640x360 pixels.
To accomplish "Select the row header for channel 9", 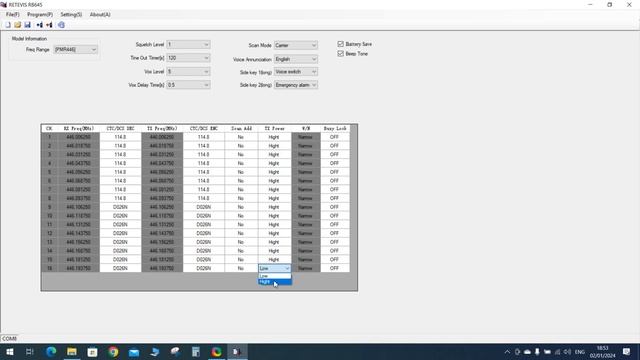I will (49, 207).
